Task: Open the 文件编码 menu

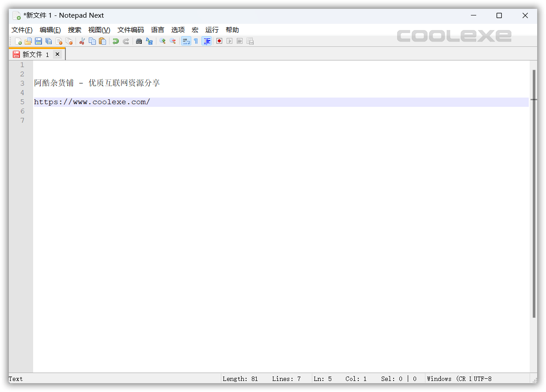Action: [x=130, y=30]
